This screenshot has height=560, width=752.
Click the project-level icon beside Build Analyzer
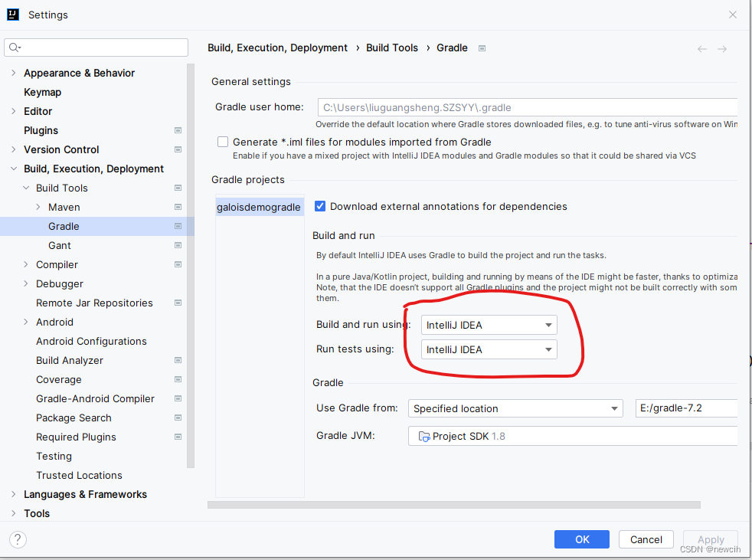[178, 360]
